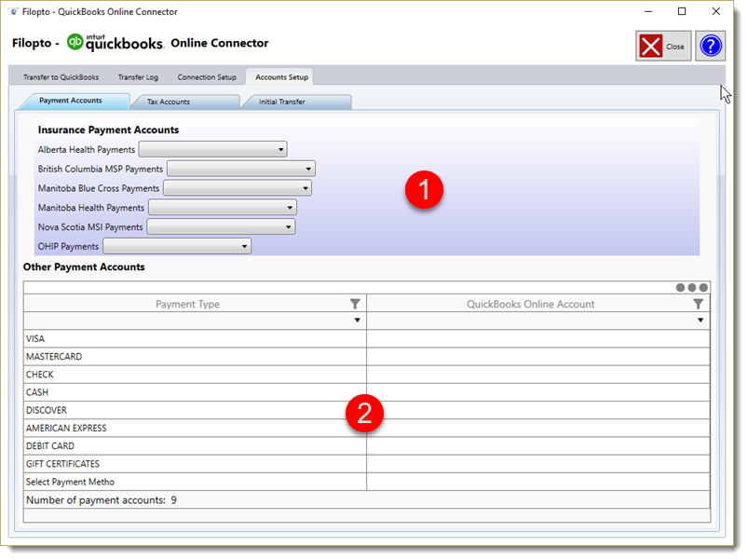
Task: Open the British Columbia MSP Payments dropdown
Action: pos(243,171)
